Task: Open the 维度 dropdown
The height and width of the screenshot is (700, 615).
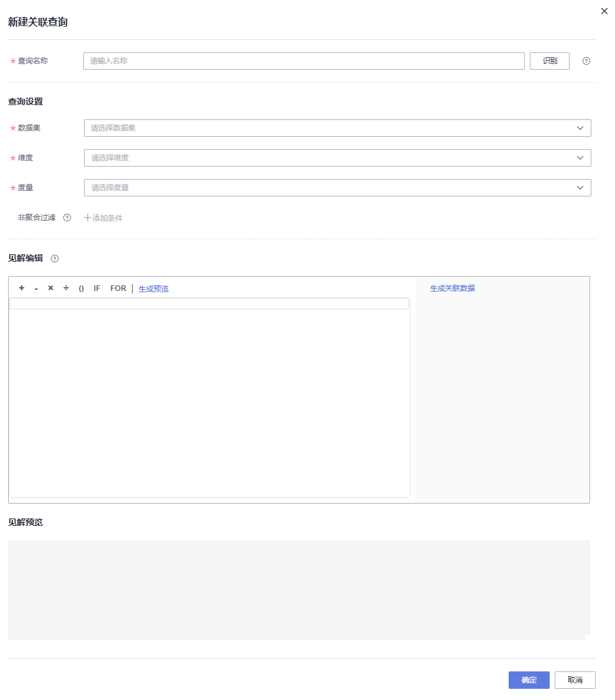Action: pos(337,158)
